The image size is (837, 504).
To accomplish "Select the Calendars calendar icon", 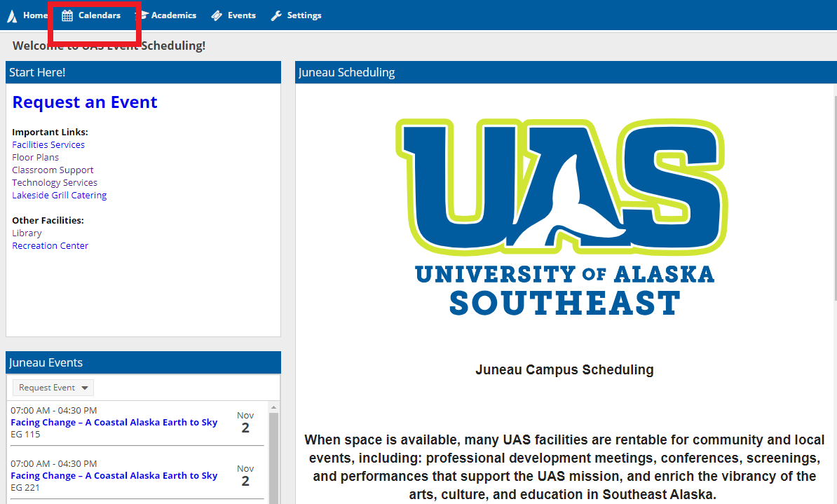I will click(x=67, y=15).
